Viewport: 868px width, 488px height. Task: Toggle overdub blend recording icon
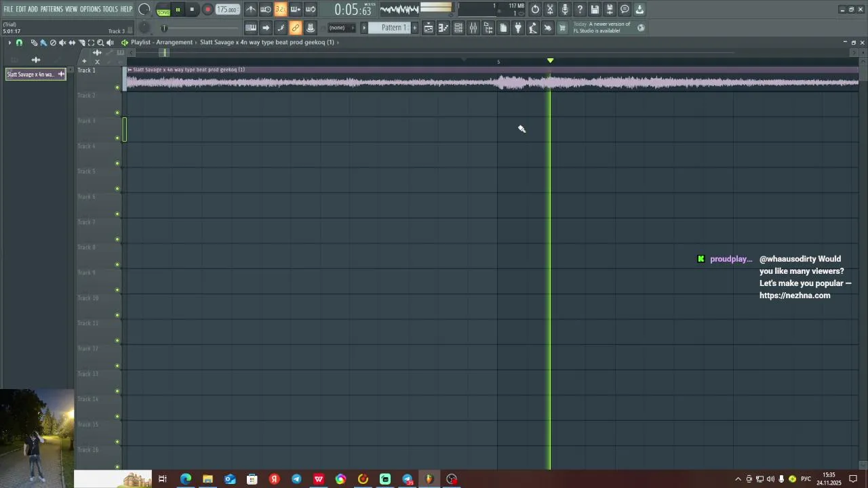click(x=296, y=9)
